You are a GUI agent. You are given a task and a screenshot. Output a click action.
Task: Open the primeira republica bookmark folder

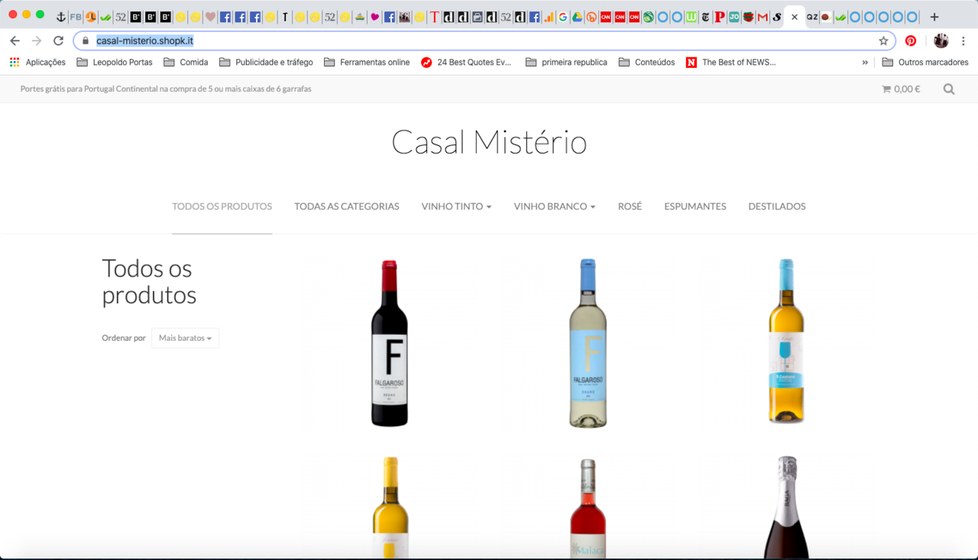[x=566, y=63]
